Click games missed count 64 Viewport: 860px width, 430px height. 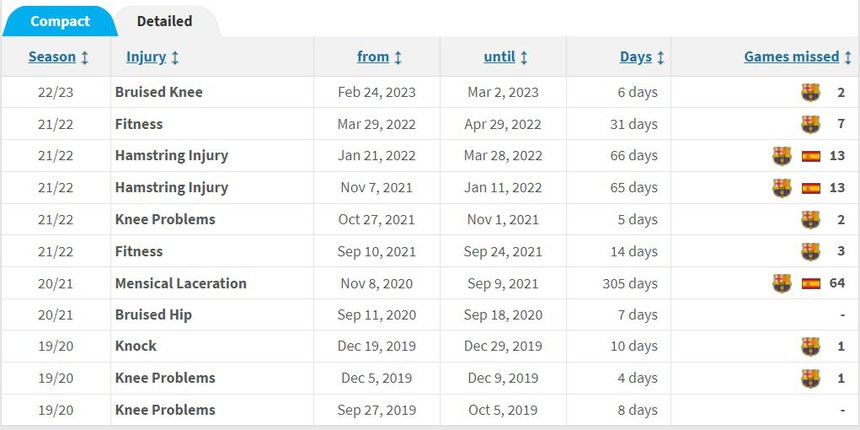point(837,284)
